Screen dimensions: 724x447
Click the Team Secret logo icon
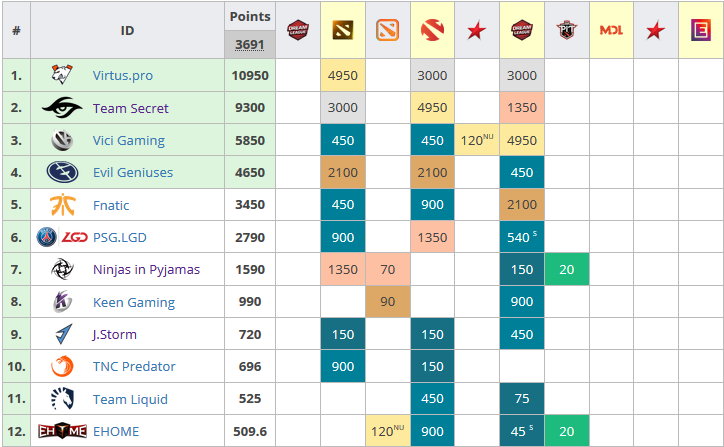pyautogui.click(x=63, y=108)
